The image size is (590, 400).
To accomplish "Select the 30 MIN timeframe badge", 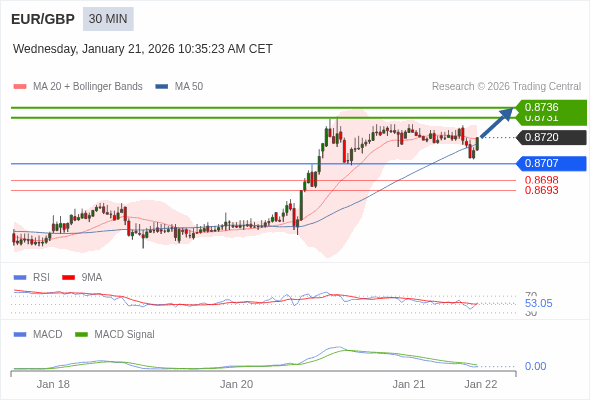I will tap(108, 19).
